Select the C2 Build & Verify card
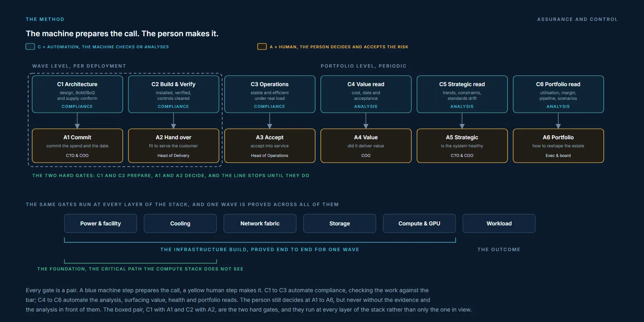This screenshot has height=322, width=644. pyautogui.click(x=173, y=94)
